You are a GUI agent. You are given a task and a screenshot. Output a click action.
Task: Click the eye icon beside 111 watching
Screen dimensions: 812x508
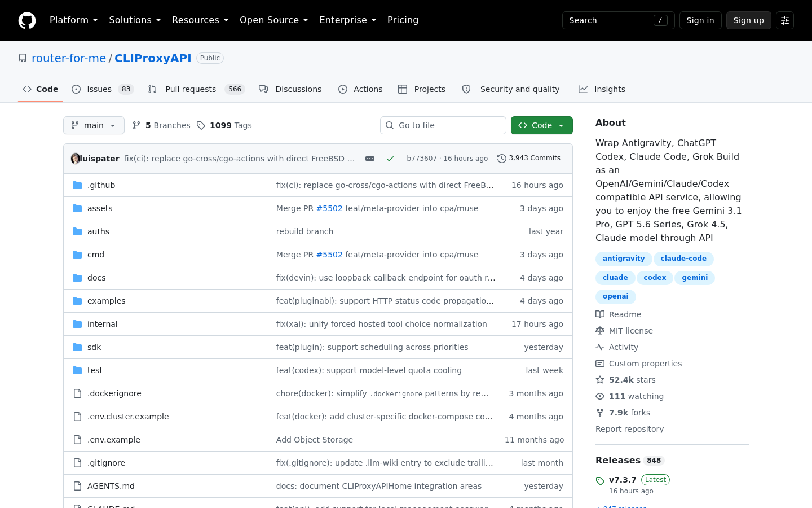(x=600, y=396)
